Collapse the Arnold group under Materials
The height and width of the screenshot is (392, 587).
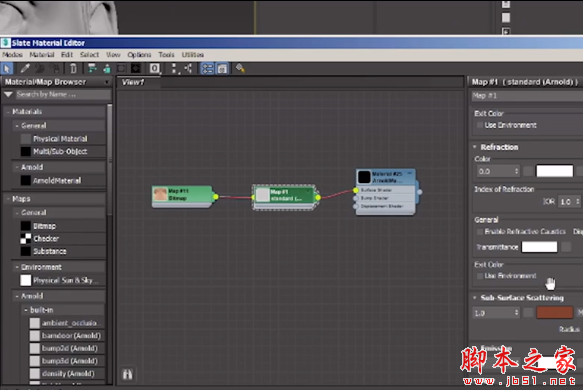click(x=16, y=167)
